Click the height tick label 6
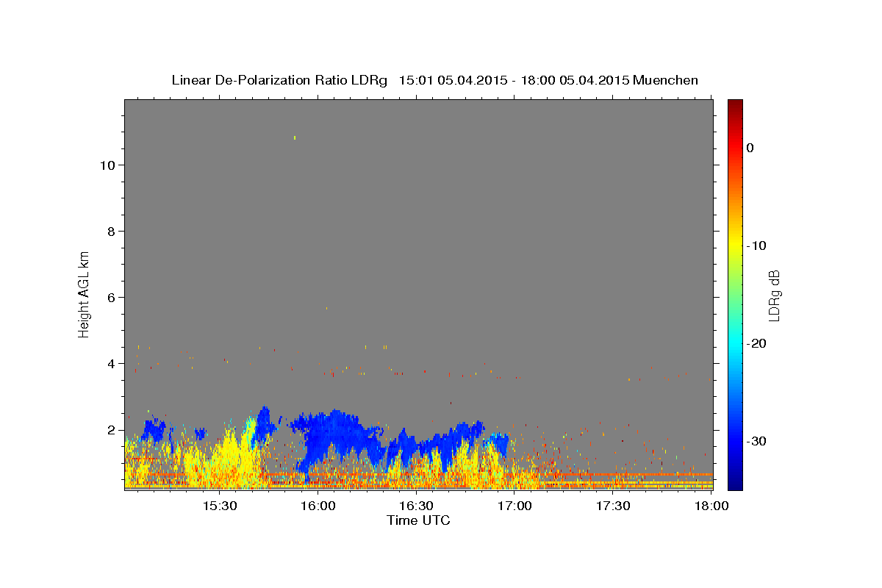 click(x=110, y=297)
